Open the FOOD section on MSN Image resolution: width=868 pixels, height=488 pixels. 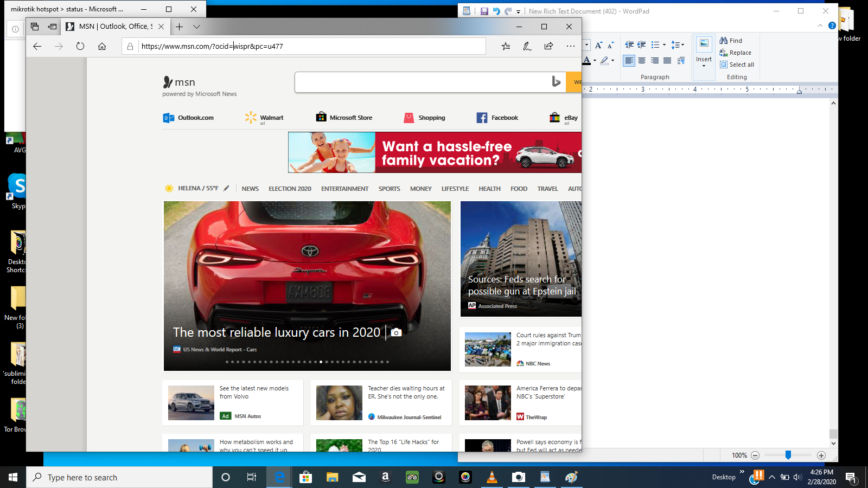pyautogui.click(x=519, y=189)
